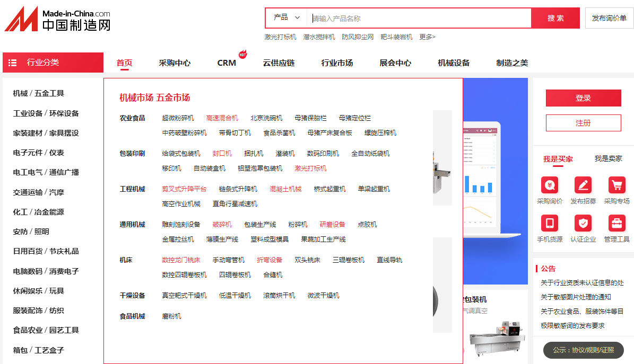Viewport: 634px width, 364px height.
Task: Open the 手机货源 phone icon
Action: coord(550,223)
